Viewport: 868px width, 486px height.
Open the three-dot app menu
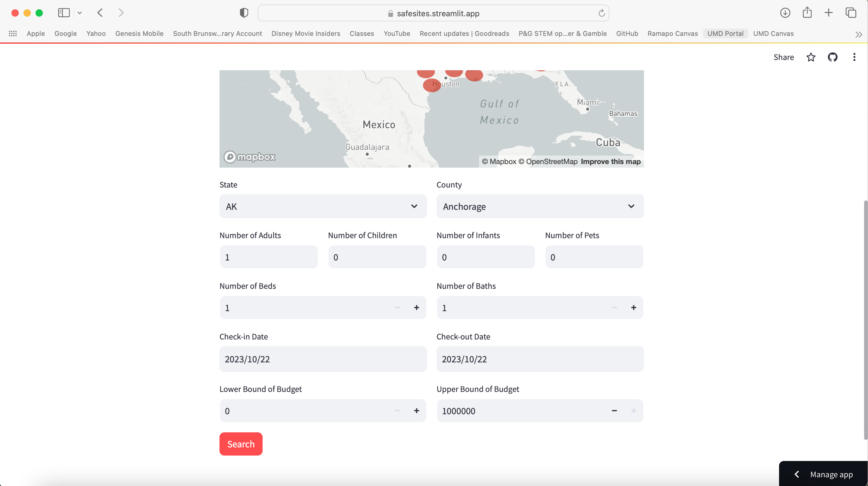pyautogui.click(x=854, y=57)
